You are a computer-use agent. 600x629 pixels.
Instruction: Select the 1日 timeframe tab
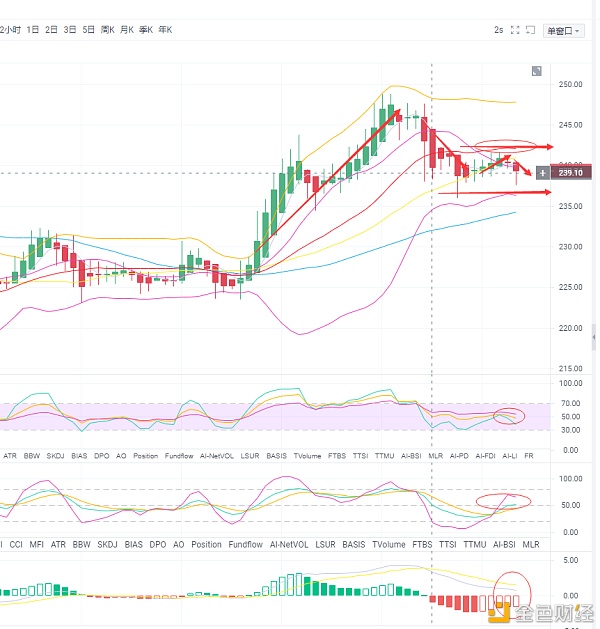coord(33,30)
